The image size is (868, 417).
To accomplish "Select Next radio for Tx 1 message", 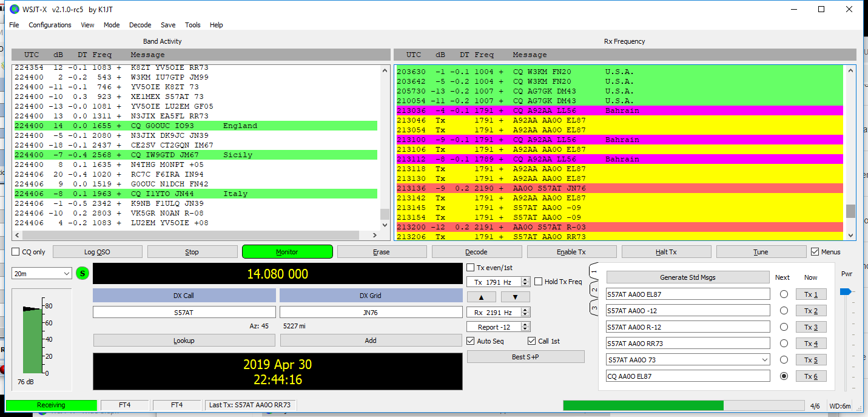I will pyautogui.click(x=784, y=294).
